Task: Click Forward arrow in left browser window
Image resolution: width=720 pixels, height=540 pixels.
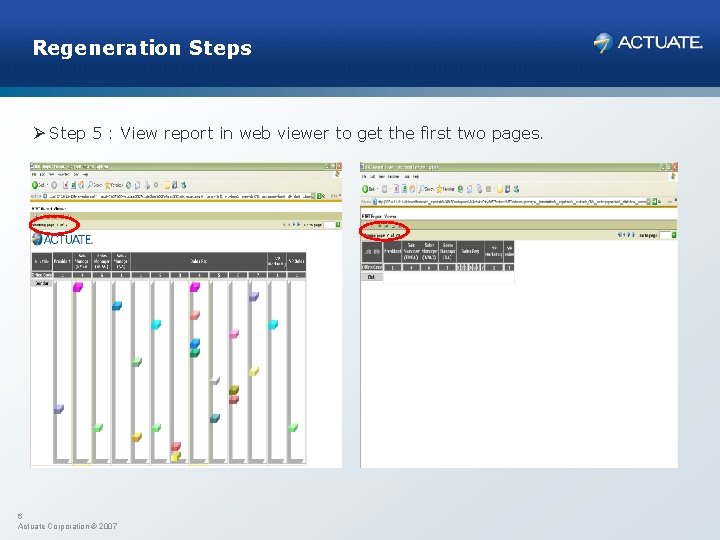Action: 54,185
